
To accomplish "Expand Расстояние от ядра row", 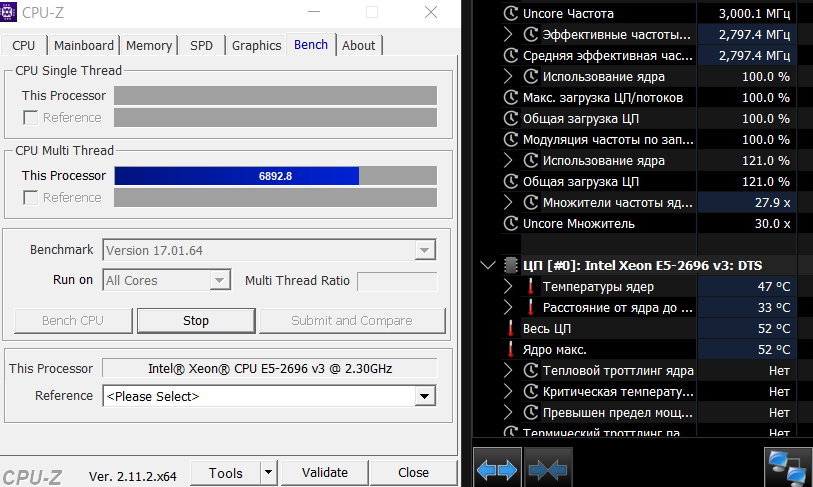I will (x=508, y=308).
